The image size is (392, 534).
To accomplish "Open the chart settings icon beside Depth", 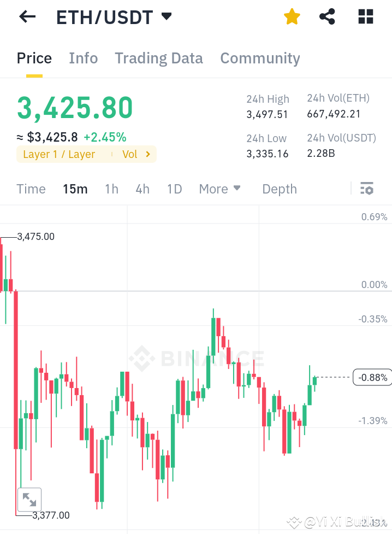I will coord(366,189).
